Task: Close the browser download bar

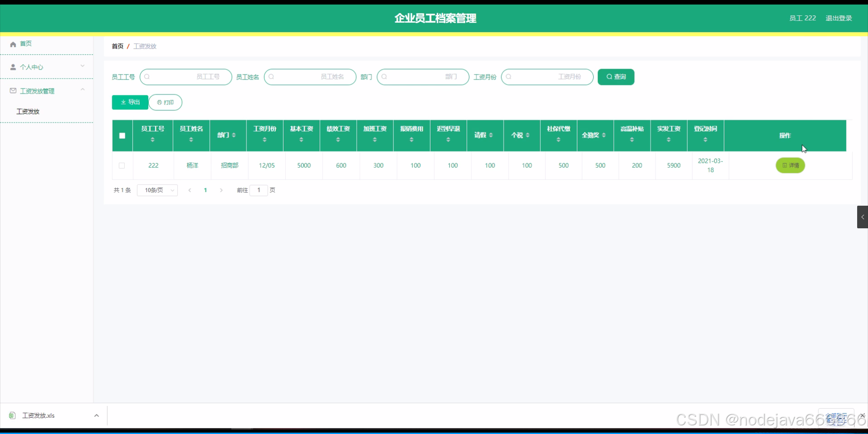Action: (863, 415)
